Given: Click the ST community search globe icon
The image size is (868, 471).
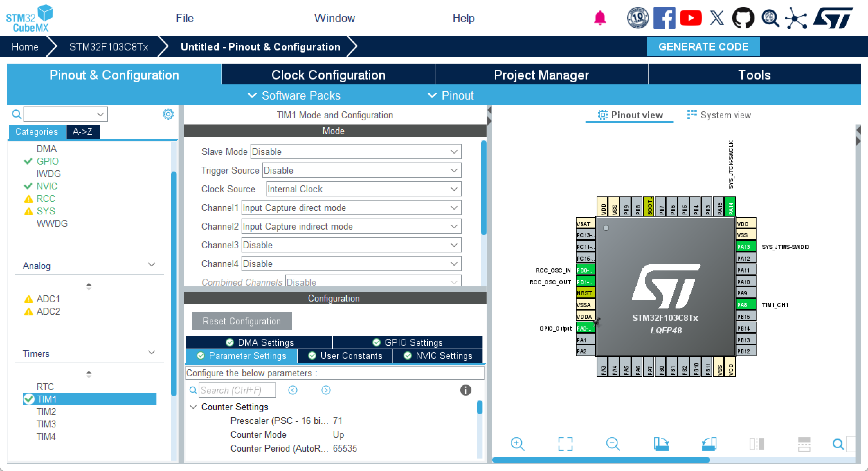Looking at the screenshot, I should 770,18.
